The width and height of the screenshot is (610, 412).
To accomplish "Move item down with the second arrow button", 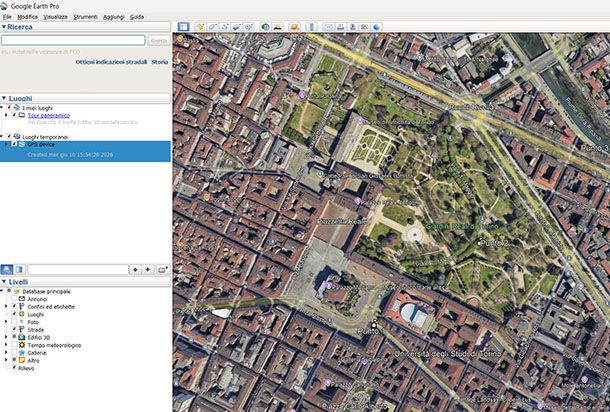I will click(148, 269).
